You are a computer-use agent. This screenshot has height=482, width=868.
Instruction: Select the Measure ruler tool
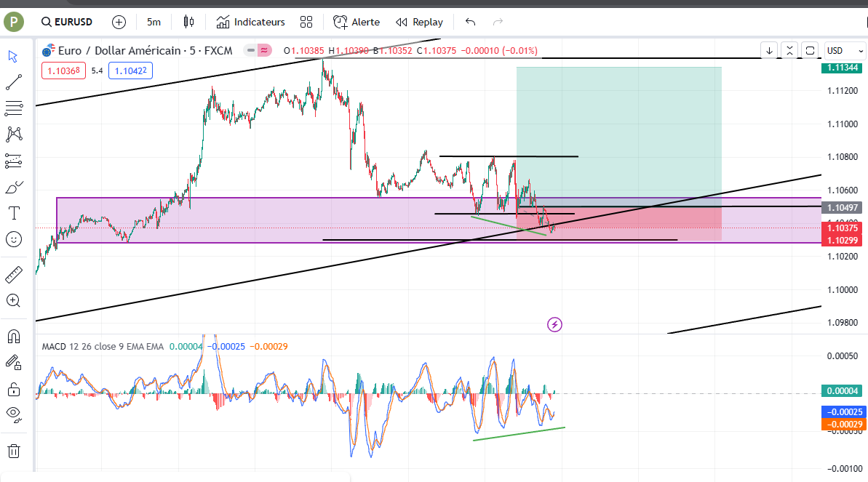[x=15, y=274]
